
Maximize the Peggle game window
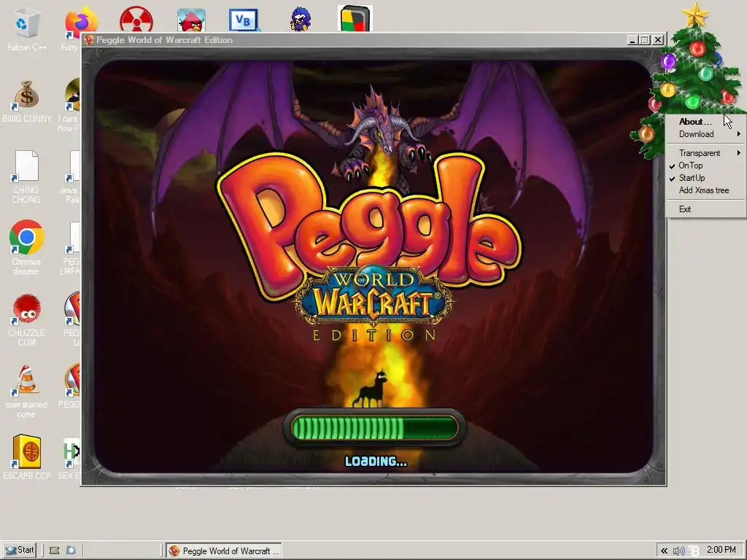click(645, 40)
